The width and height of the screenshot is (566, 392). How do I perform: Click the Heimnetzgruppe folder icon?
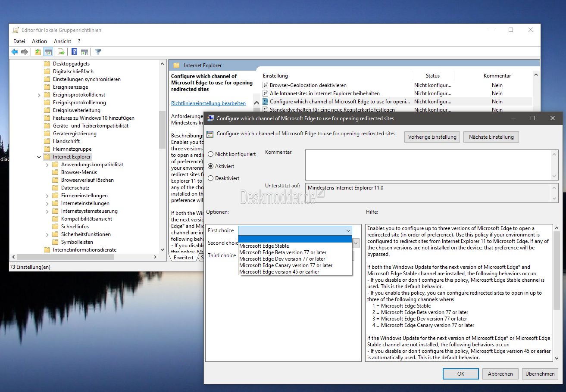47,149
